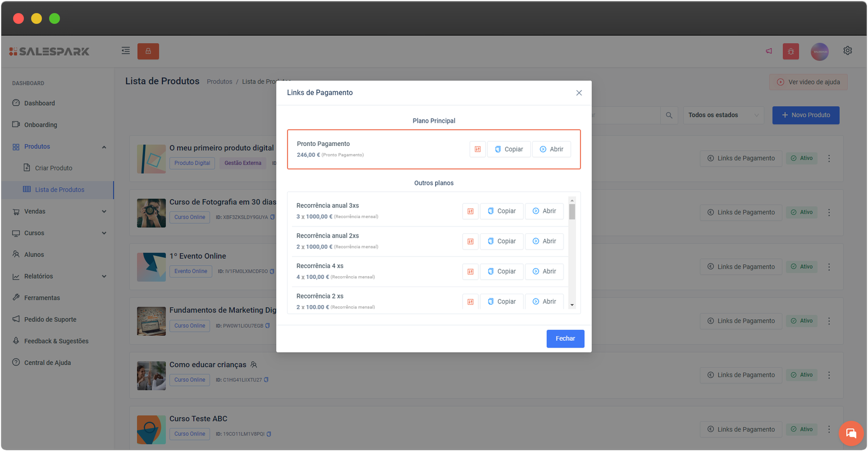Click the scrollbar thumb in Outros planos list

pos(572,212)
